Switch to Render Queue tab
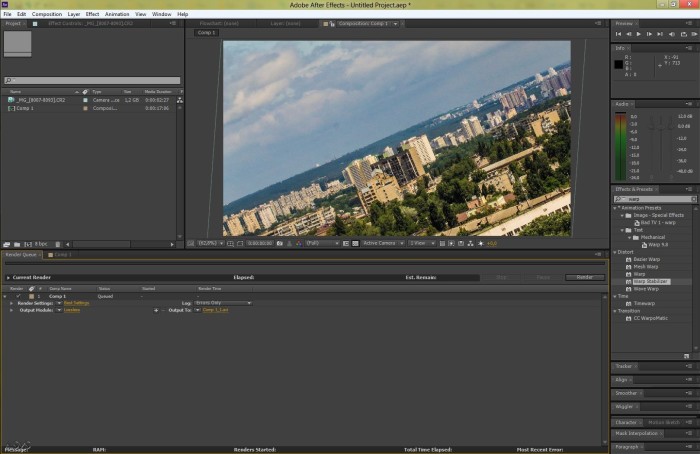This screenshot has height=454, width=700. (x=21, y=254)
